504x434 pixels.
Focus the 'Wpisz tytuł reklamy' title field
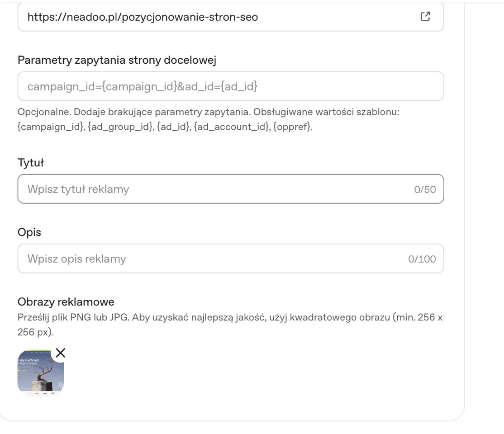(231, 189)
